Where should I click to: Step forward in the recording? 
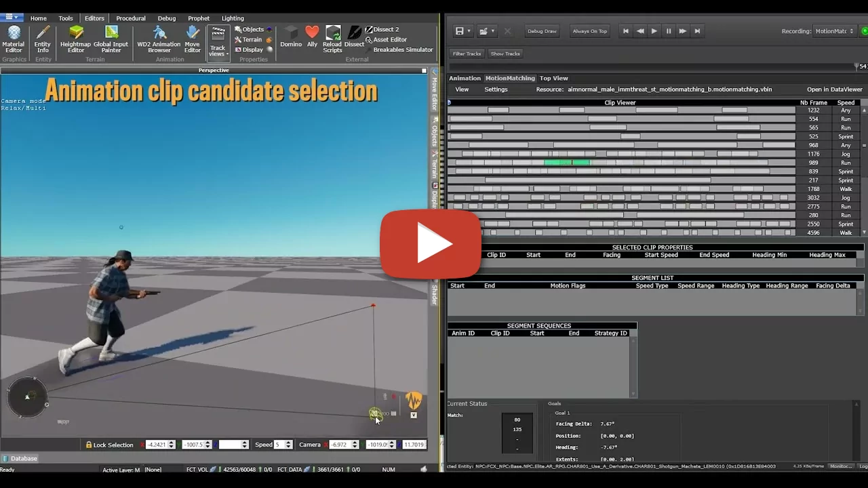click(x=683, y=31)
